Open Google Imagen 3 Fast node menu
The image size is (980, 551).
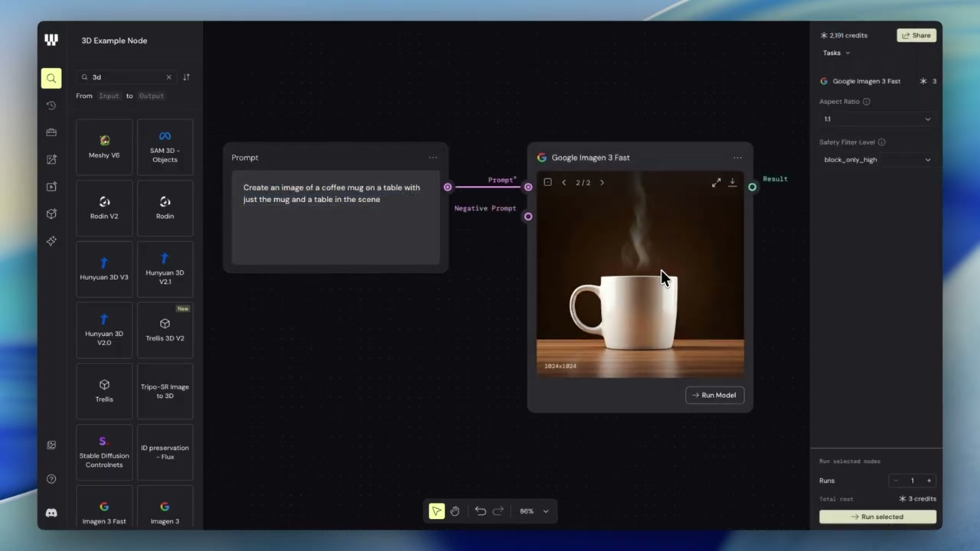(737, 158)
